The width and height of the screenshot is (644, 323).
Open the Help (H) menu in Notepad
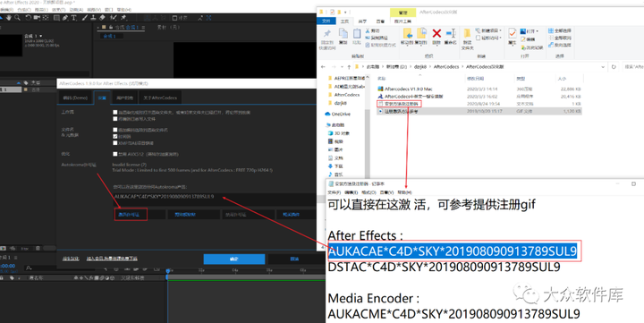(404, 192)
